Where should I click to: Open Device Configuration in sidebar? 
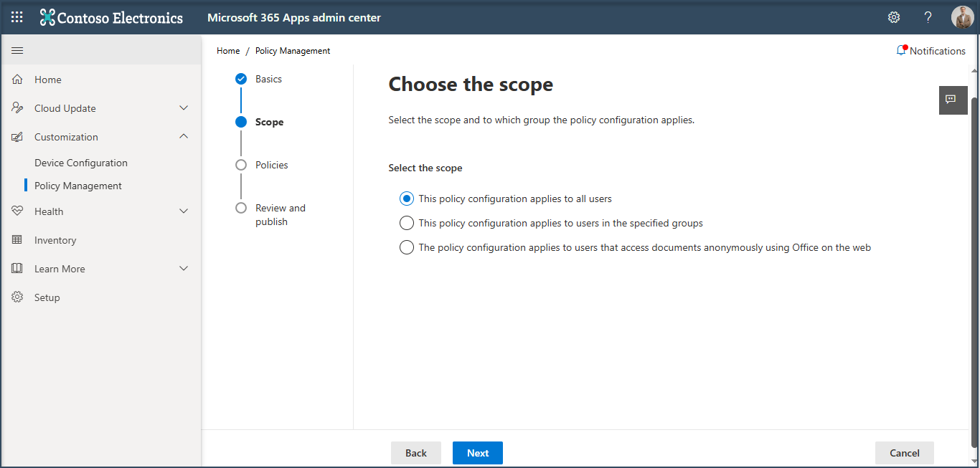coord(81,163)
